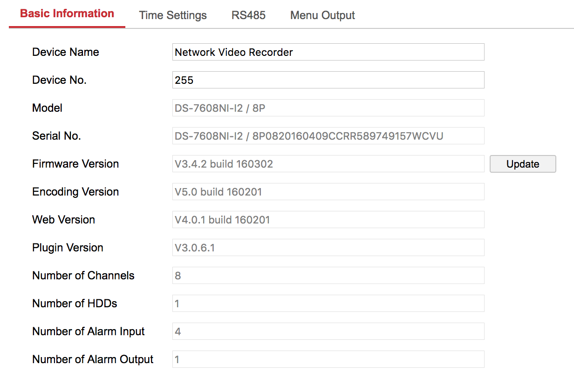
Task: Click the Firmware Version label
Action: tap(75, 164)
